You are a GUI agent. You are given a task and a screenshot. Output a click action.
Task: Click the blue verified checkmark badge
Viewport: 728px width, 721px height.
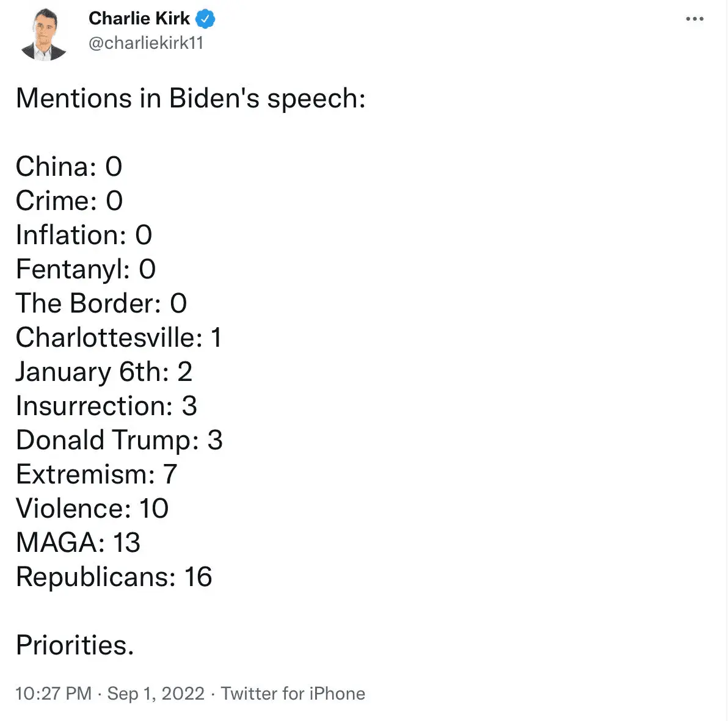(x=206, y=19)
